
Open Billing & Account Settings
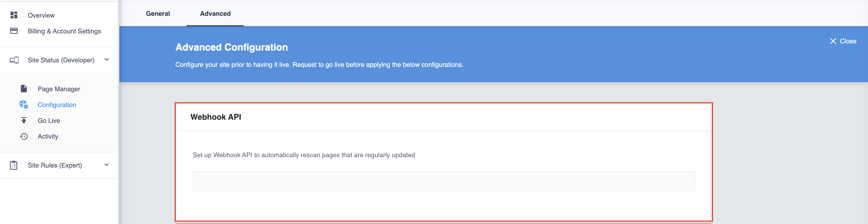[64, 31]
